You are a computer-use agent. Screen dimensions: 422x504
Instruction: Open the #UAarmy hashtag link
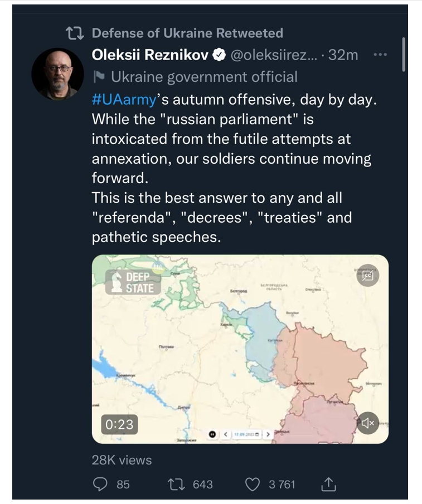point(123,100)
